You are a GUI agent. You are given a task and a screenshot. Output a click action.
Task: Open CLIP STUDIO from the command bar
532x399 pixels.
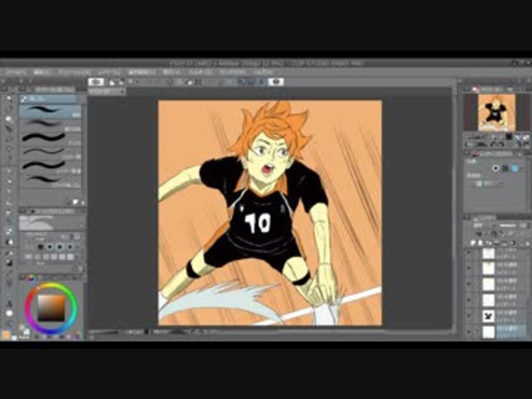[96, 82]
